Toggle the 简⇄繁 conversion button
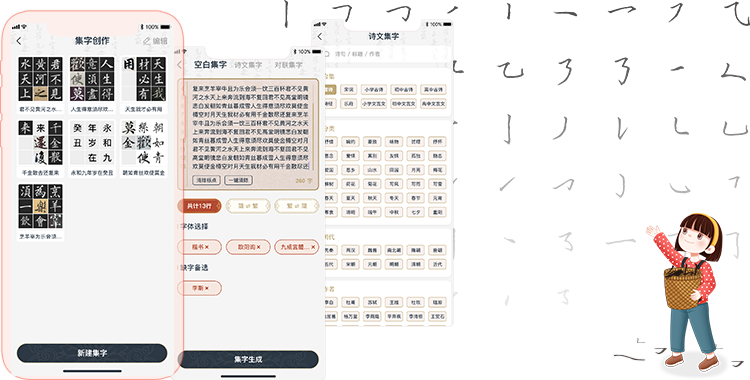 click(248, 206)
